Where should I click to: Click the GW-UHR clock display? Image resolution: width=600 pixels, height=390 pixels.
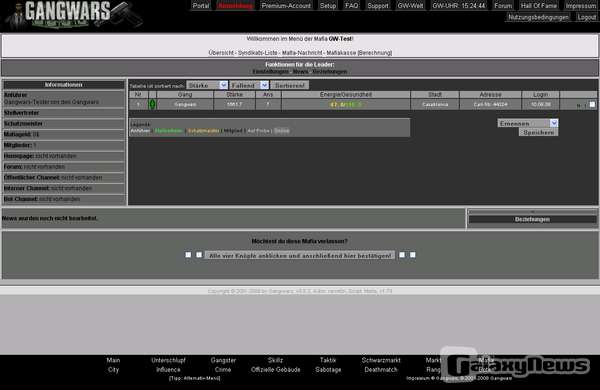click(459, 5)
